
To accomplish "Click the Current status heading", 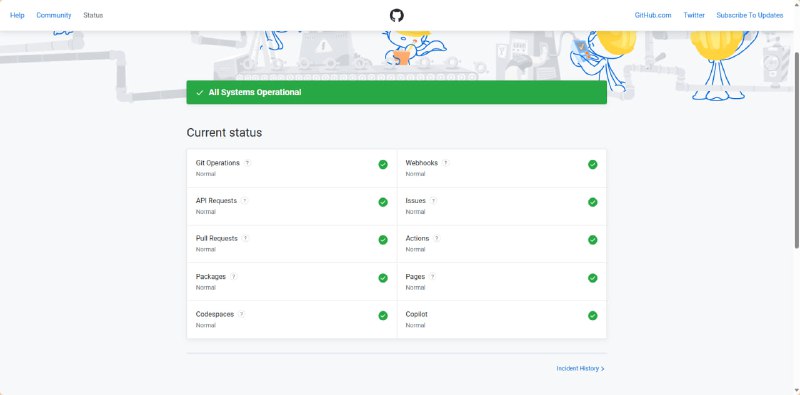I will pos(224,133).
